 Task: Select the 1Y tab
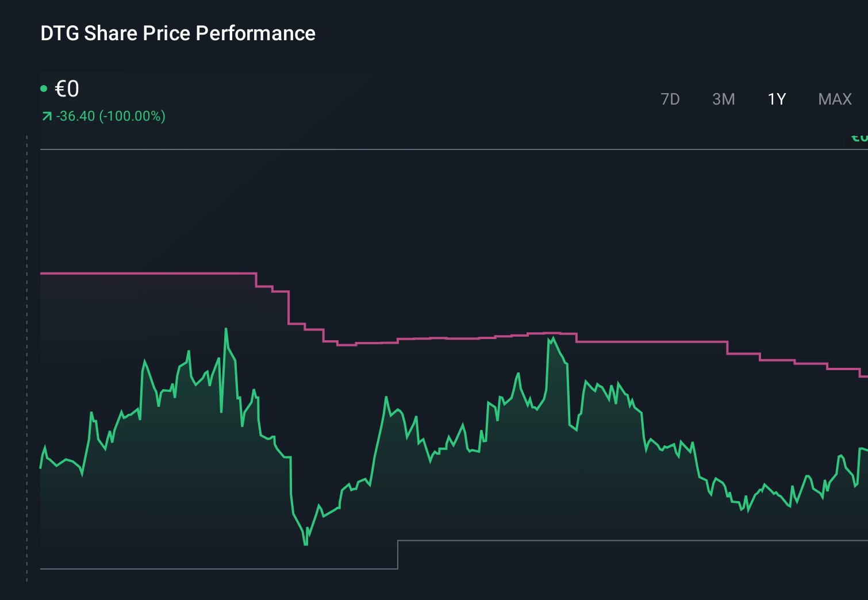coord(776,99)
